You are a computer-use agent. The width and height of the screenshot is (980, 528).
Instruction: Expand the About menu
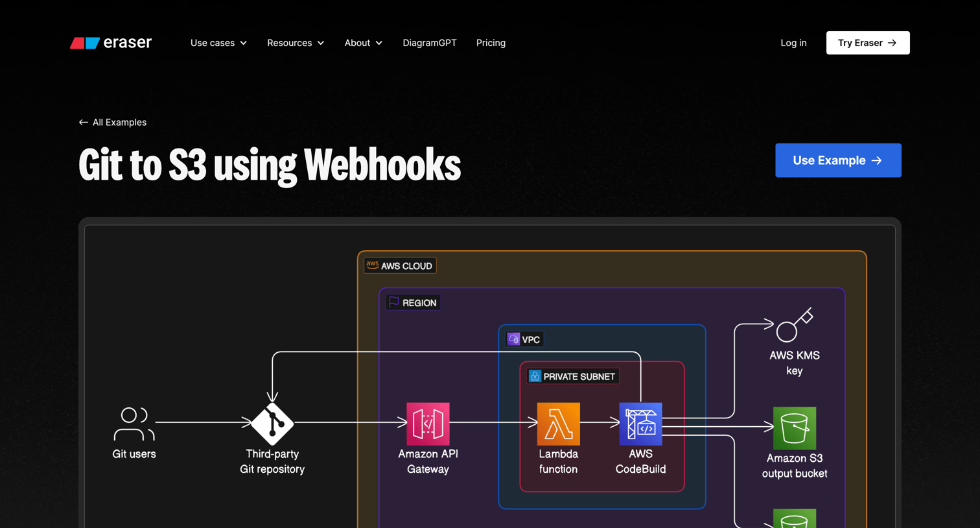click(363, 43)
